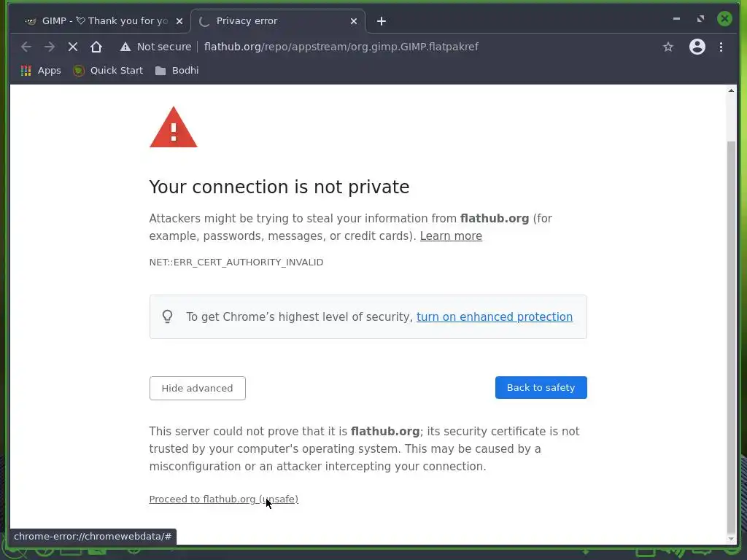Bookmark this page with star icon
The width and height of the screenshot is (747, 560).
668,47
